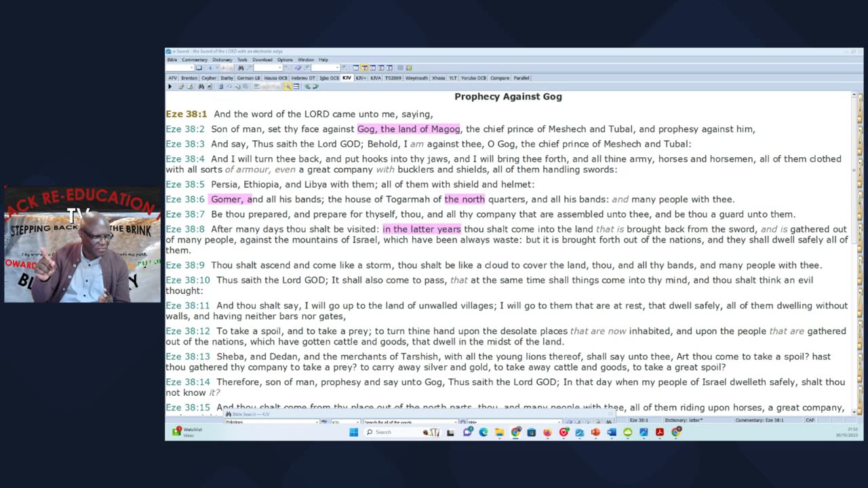868x488 pixels.
Task: Click the first window layout icon in top toolbar
Action: tap(356, 68)
